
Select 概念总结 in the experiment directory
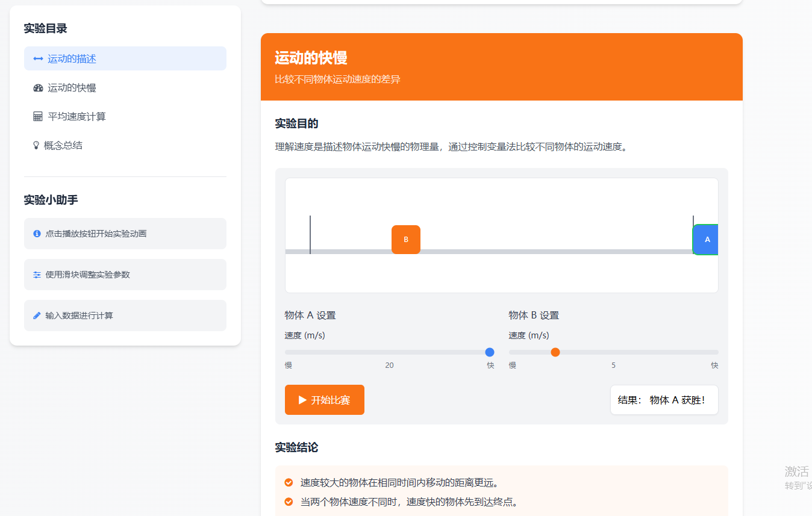point(63,145)
